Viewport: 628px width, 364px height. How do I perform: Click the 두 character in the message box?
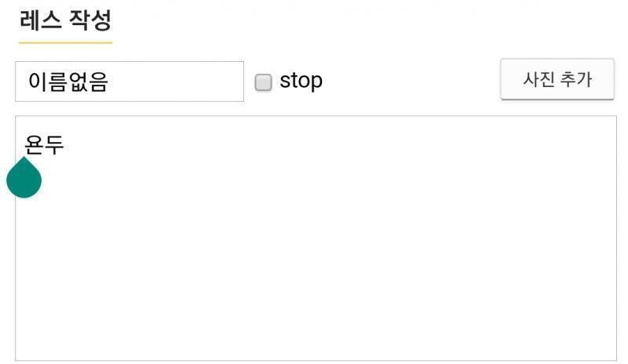54,144
